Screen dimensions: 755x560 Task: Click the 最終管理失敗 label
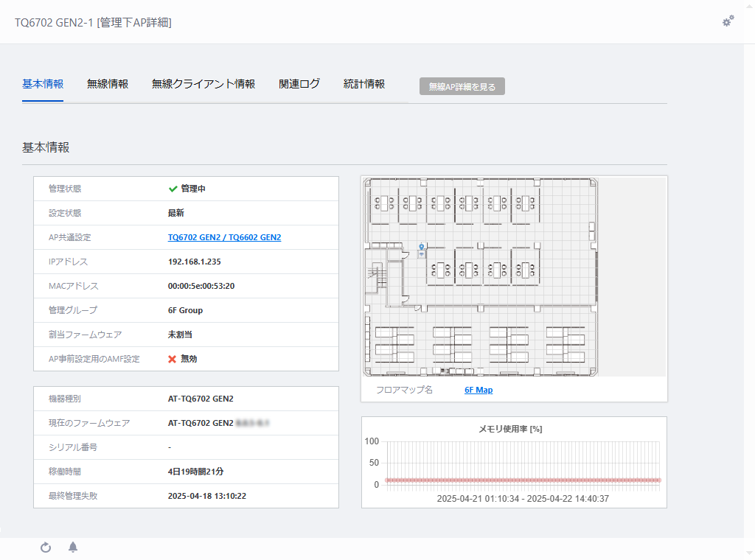click(x=73, y=496)
